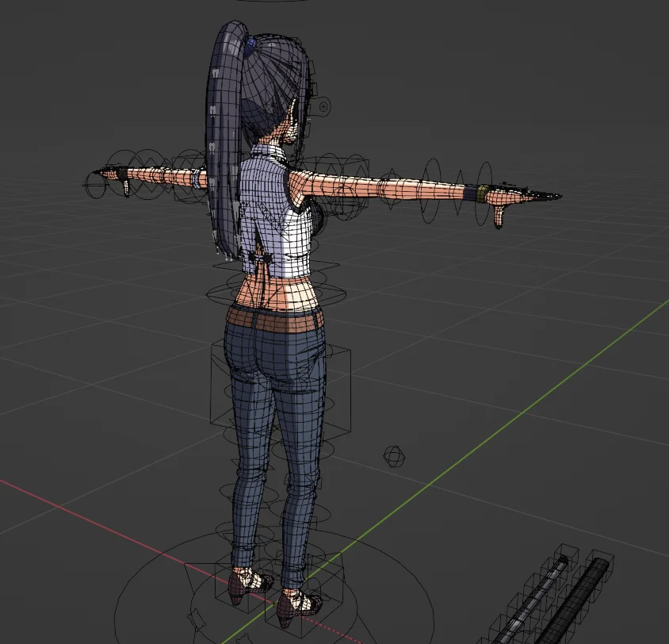Click the circle-plus bone widget near the head
The height and width of the screenshot is (644, 669).
tap(323, 105)
